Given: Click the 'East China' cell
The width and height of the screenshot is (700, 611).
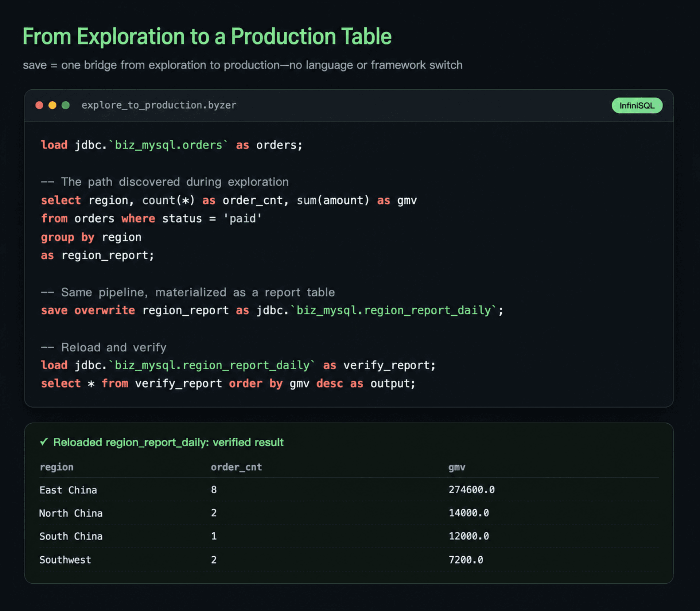Looking at the screenshot, I should (68, 490).
